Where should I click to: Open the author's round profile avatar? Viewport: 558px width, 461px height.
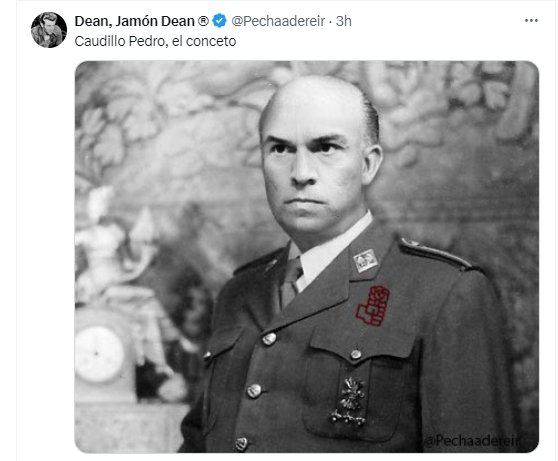(x=49, y=30)
